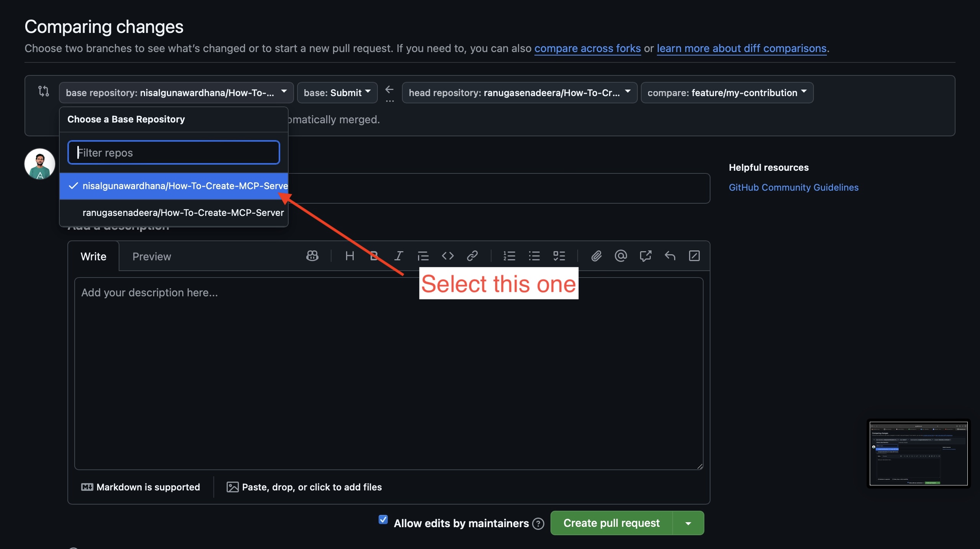Viewport: 980px width, 549px height.
Task: Insert a quote block
Action: coord(423,256)
